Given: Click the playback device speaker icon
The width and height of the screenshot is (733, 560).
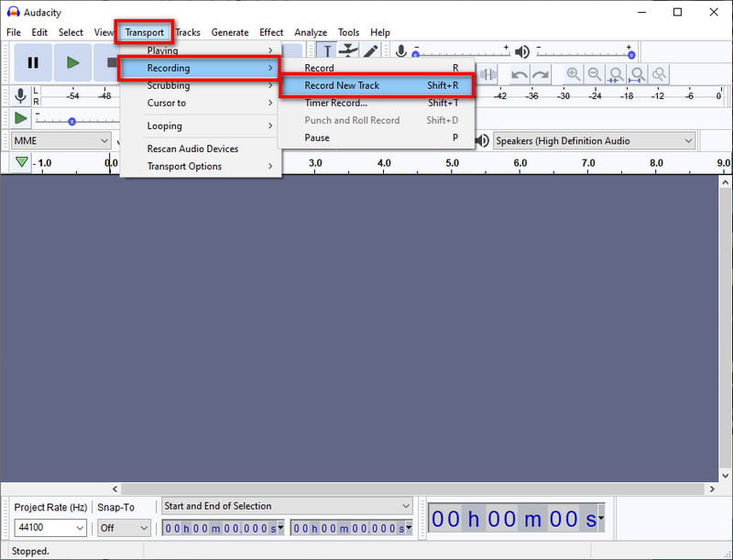Looking at the screenshot, I should point(482,140).
